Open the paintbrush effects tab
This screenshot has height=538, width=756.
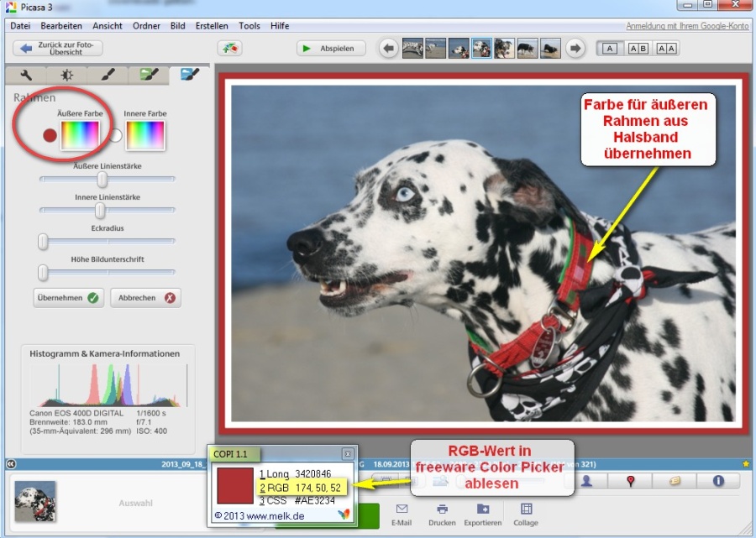108,75
